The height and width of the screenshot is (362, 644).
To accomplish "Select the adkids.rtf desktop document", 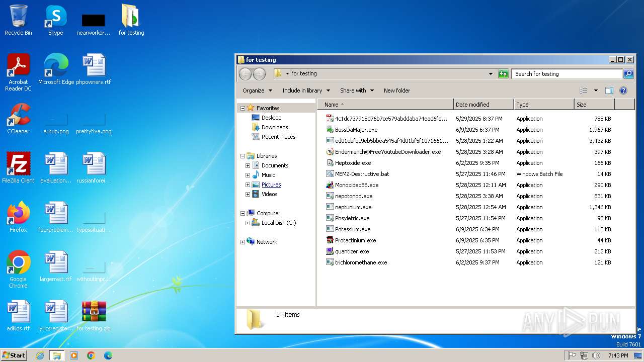I will pyautogui.click(x=18, y=316).
